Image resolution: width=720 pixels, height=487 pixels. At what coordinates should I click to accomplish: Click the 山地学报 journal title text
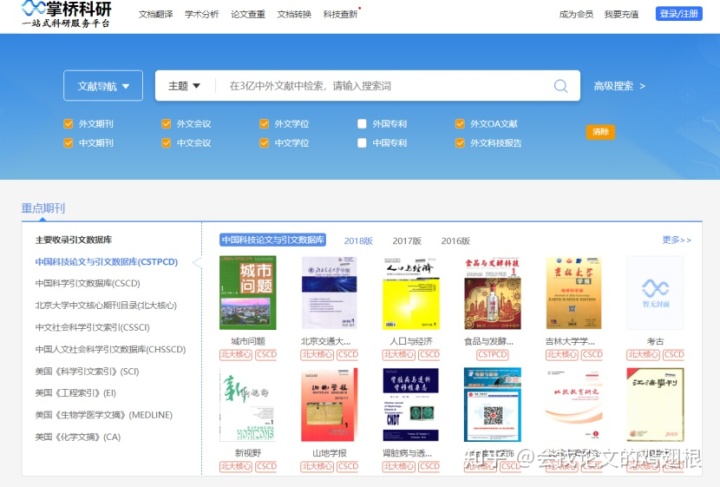coord(329,453)
